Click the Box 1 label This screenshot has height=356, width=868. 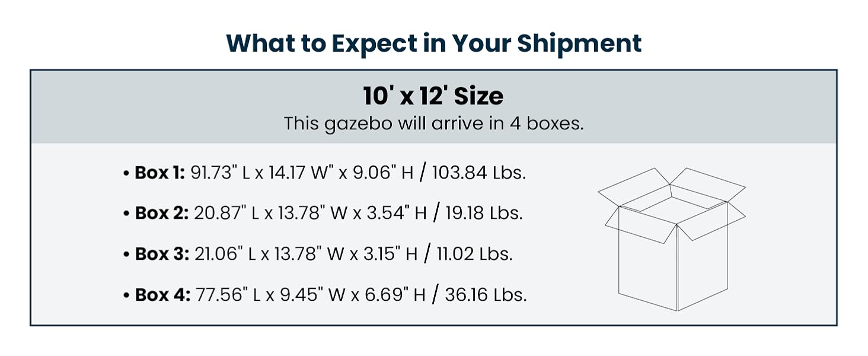coord(160,173)
